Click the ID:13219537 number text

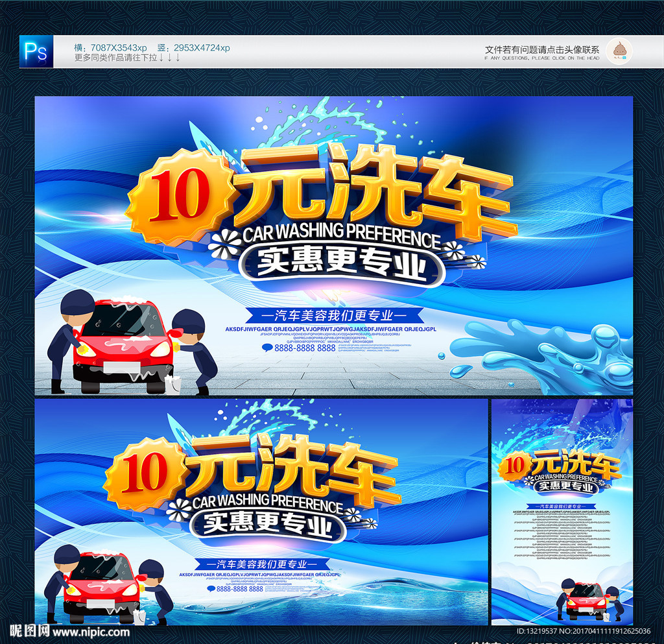(x=537, y=631)
